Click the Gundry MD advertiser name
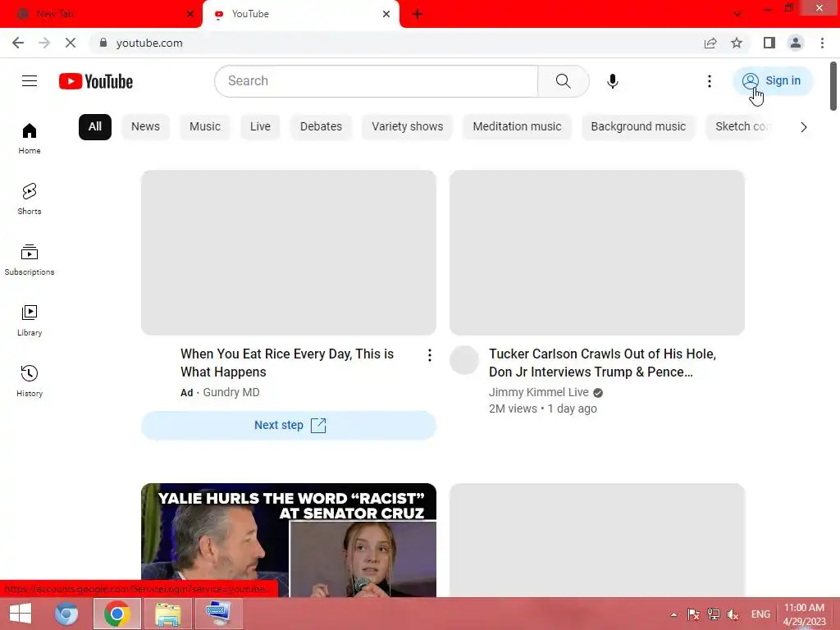The width and height of the screenshot is (840, 630). click(x=231, y=392)
